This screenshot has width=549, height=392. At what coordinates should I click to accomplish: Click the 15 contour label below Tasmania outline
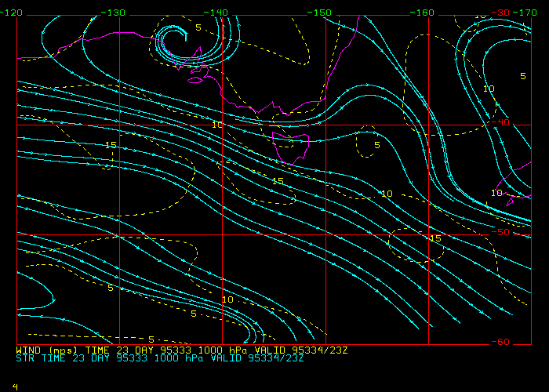(278, 181)
